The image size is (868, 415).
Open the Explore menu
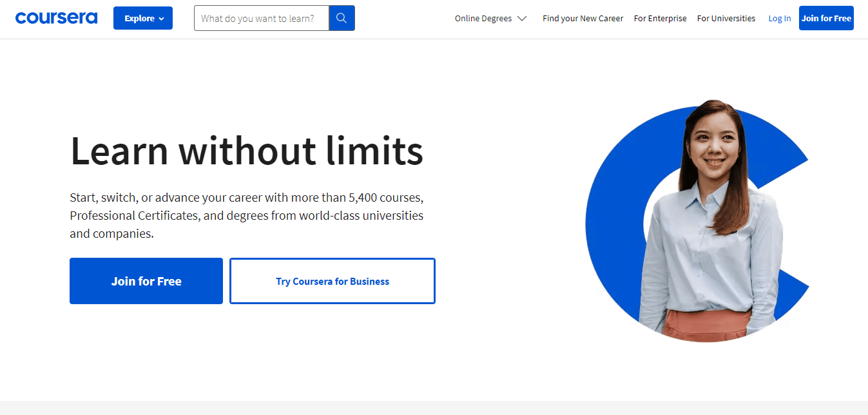point(139,18)
